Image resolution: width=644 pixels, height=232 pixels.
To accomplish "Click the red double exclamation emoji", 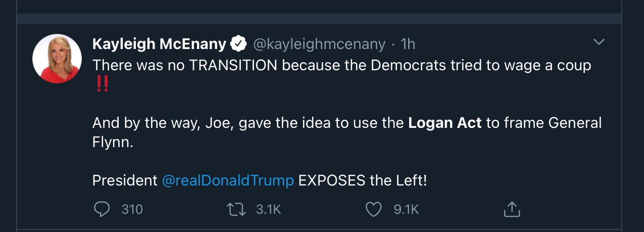I will tap(102, 85).
